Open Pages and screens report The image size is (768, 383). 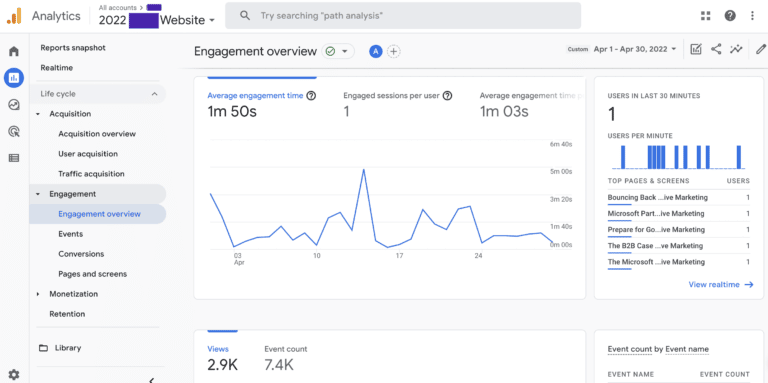(x=93, y=274)
